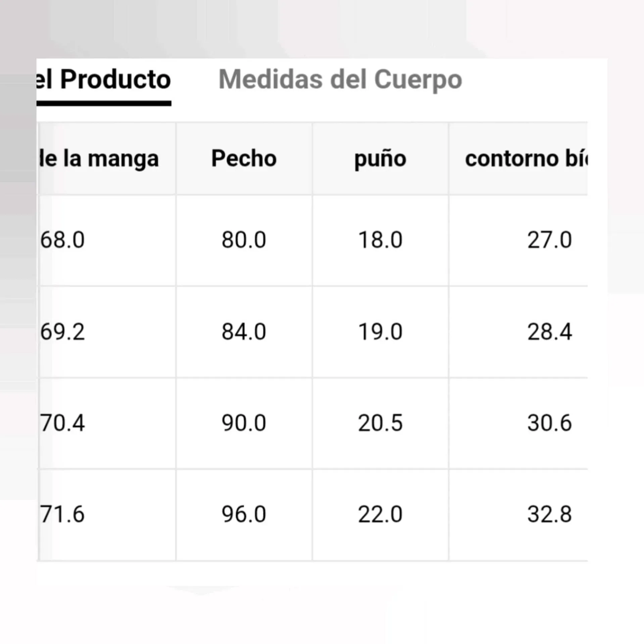644x644 pixels.
Task: Select the 69.2 sleeve cell
Action: pyautogui.click(x=63, y=332)
